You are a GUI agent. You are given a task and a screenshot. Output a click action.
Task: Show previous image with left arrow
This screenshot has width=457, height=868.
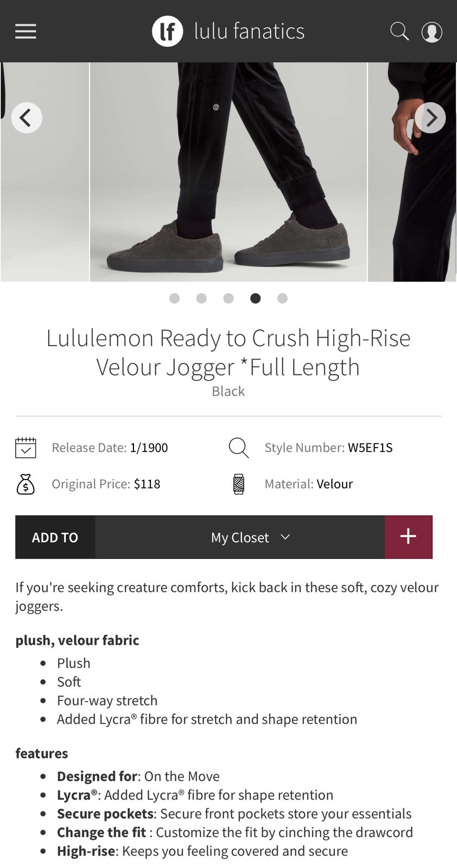tap(27, 118)
